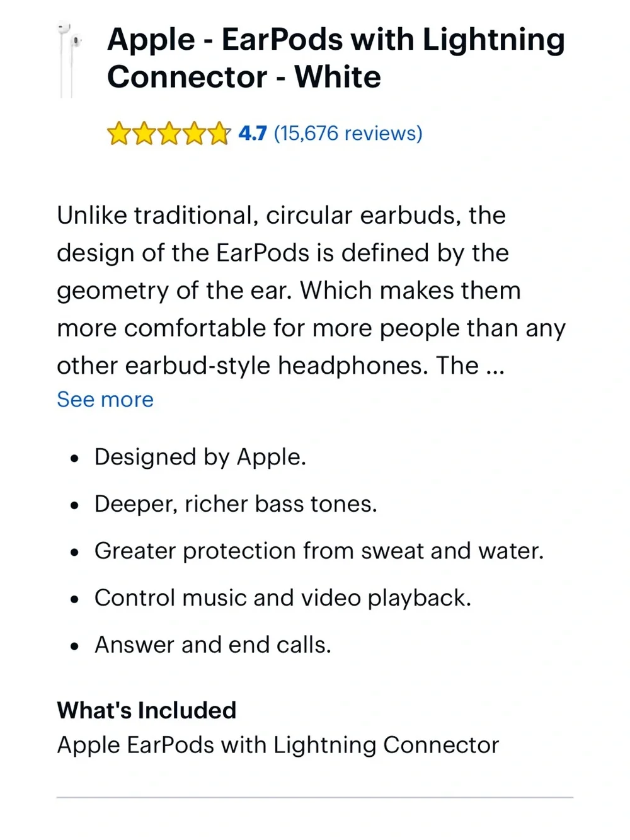
Task: Select 'Deeper, richer bass tones.' bullet
Action: click(236, 504)
